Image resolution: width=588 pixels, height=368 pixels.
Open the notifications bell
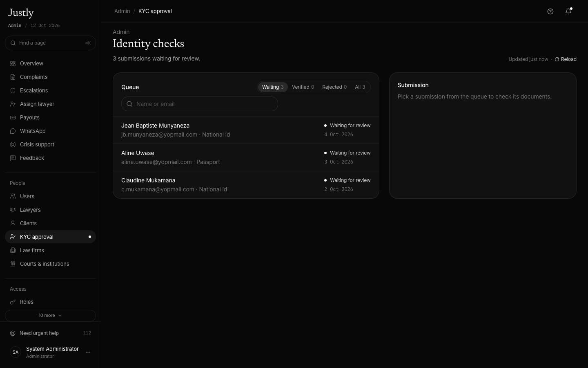tap(568, 11)
